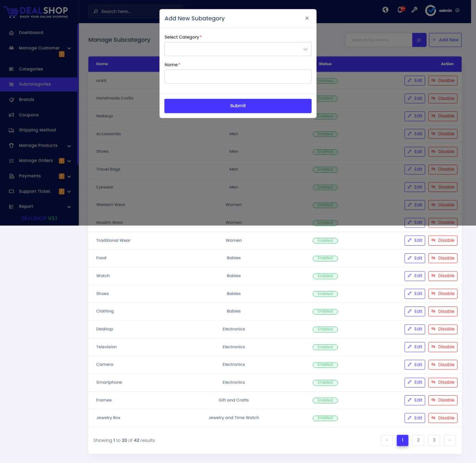Disable the Jewelry Box subcategory
The image size is (476, 463).
pos(442,418)
